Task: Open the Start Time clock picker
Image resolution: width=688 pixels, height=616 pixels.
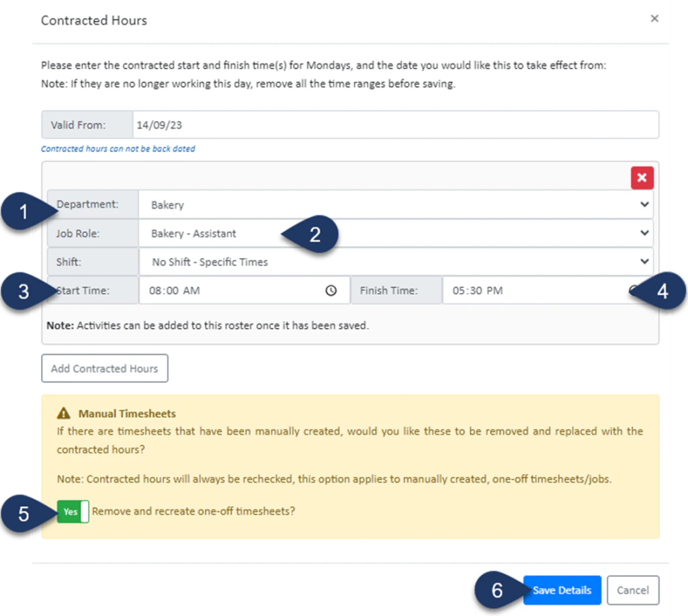Action: pos(331,290)
